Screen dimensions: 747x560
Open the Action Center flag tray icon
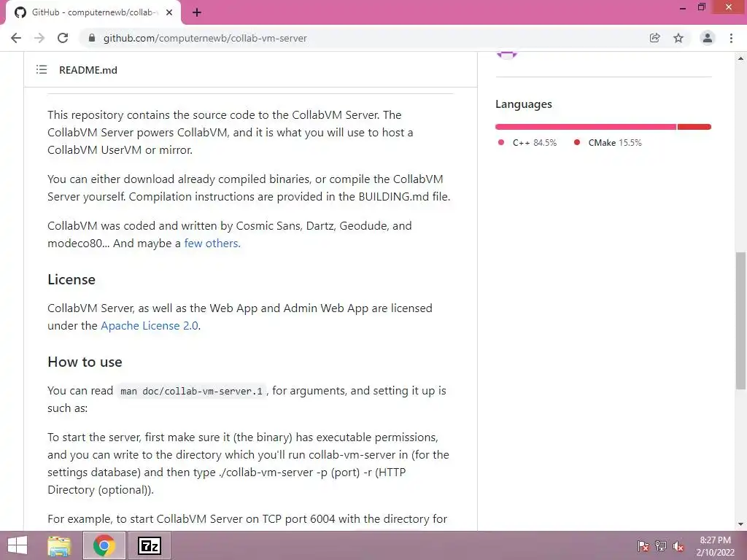pos(643,546)
